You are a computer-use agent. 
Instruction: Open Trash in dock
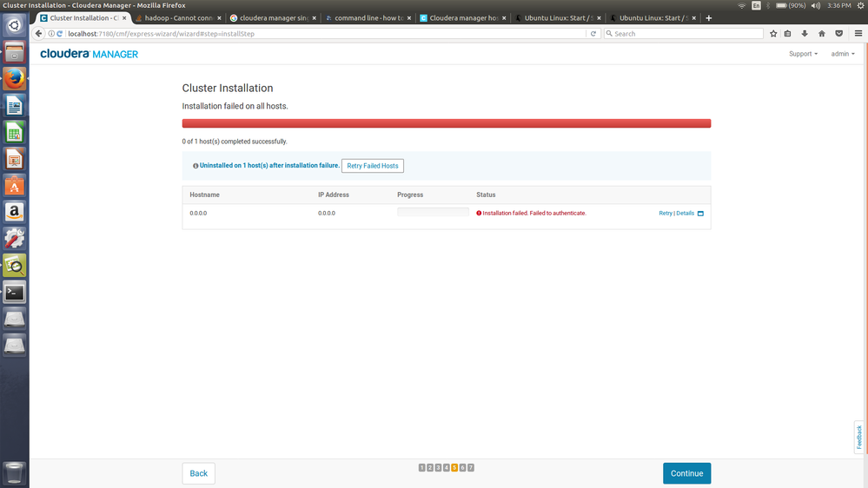tap(15, 473)
